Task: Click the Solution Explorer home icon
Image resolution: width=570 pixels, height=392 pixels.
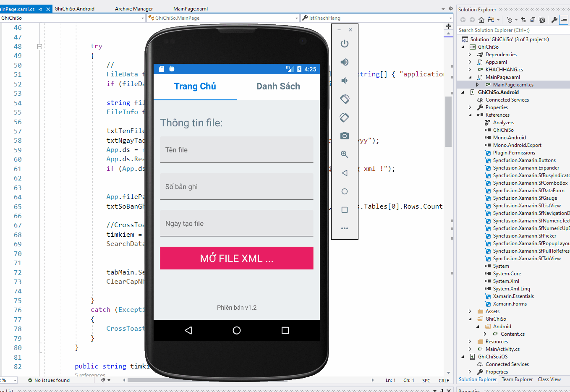Action: tap(481, 20)
